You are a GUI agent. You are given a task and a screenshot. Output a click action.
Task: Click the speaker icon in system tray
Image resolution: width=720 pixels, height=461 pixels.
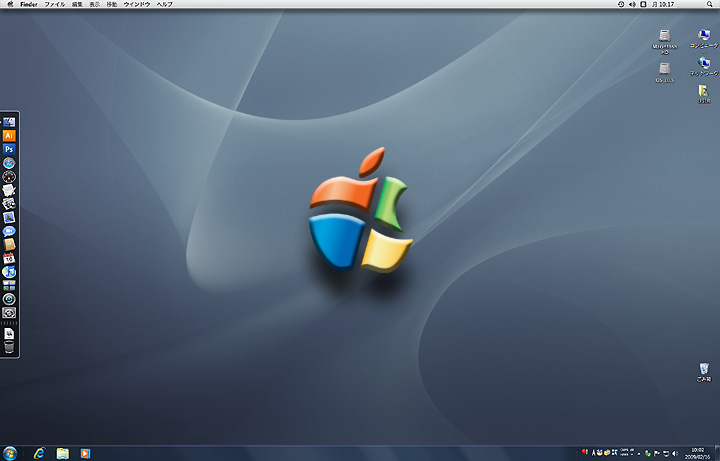click(675, 454)
